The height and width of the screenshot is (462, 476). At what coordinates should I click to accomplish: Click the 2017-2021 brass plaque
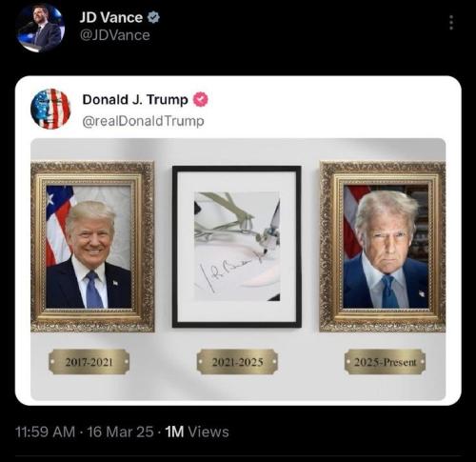tap(89, 362)
